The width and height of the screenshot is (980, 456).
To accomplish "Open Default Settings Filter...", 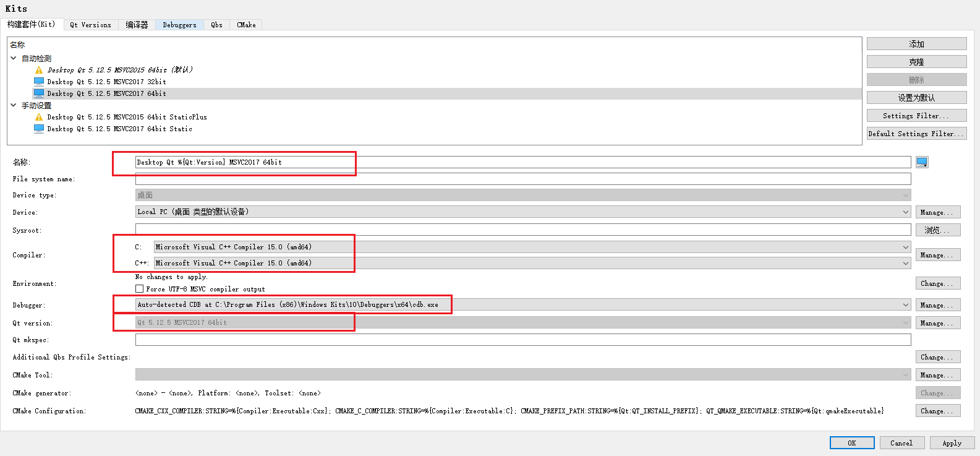I will (916, 134).
